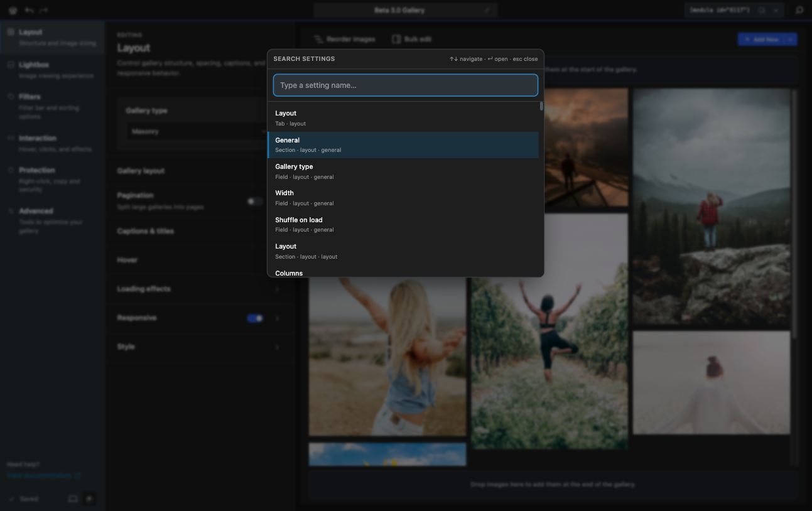Switch to the Lightbox tab

pos(52,70)
